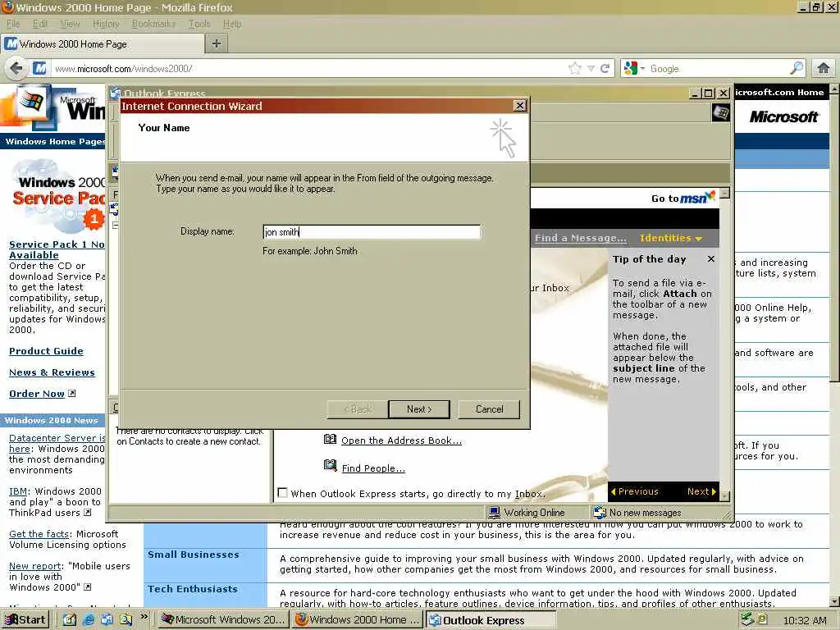Click the first system tray icon

[x=746, y=619]
